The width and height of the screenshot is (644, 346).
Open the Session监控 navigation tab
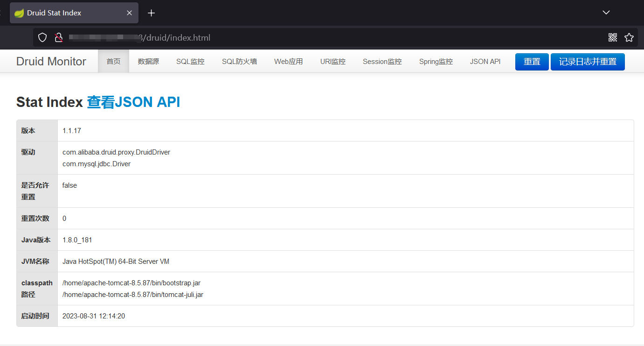click(x=382, y=61)
